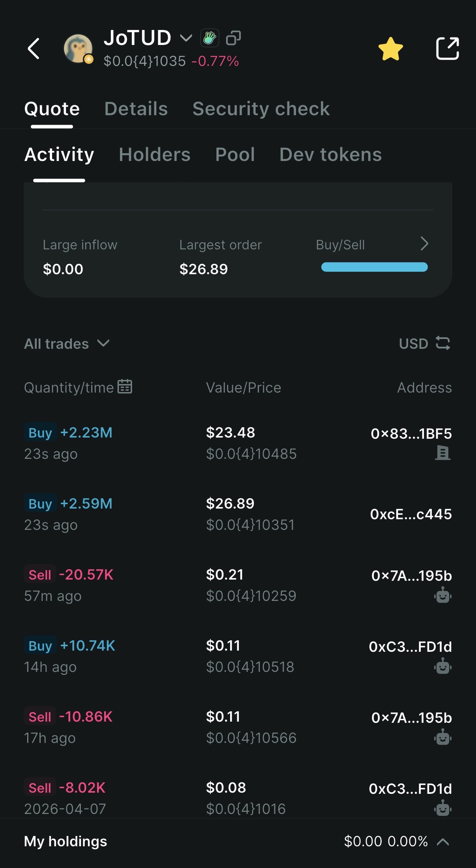
Task: Open the Buy/Sell details arrow
Action: point(424,244)
